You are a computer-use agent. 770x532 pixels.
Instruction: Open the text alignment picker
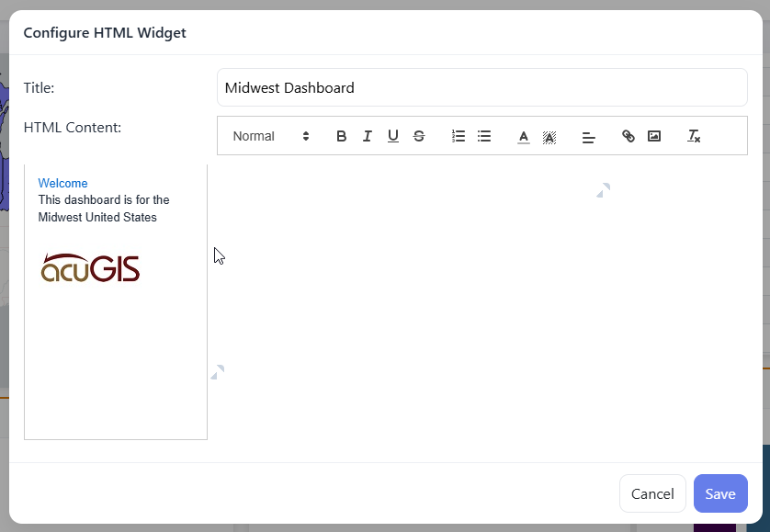[589, 136]
